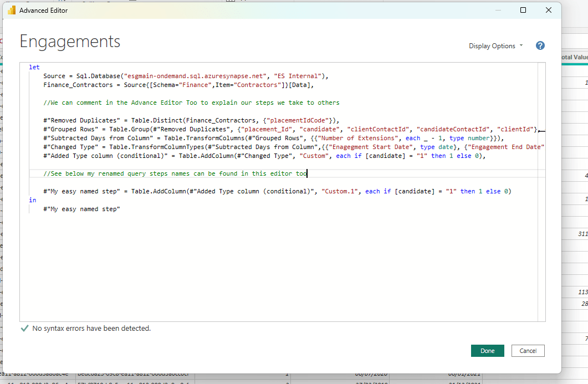Click the final "My easy named step" output line
Viewport: 588px width, 384px height.
pyautogui.click(x=81, y=209)
